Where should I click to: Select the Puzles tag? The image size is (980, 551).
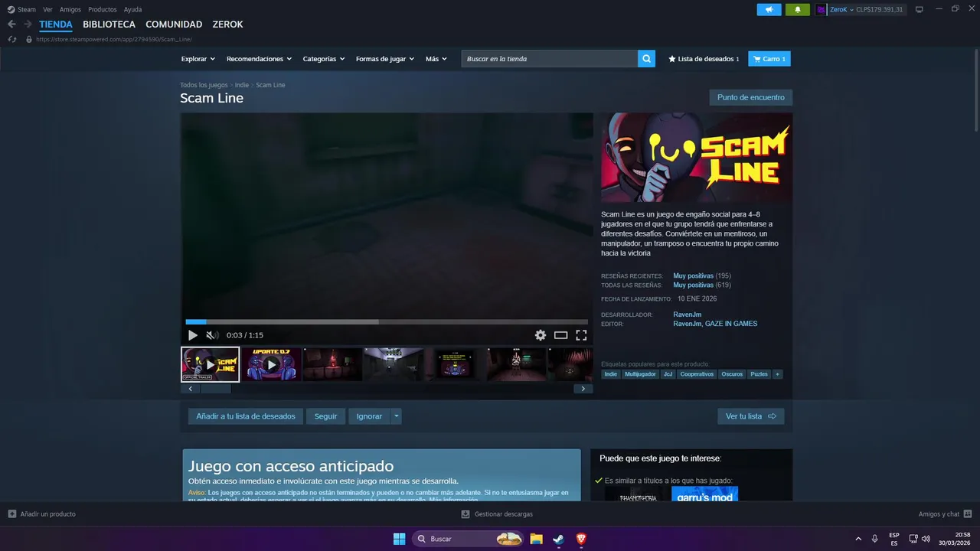(x=759, y=374)
